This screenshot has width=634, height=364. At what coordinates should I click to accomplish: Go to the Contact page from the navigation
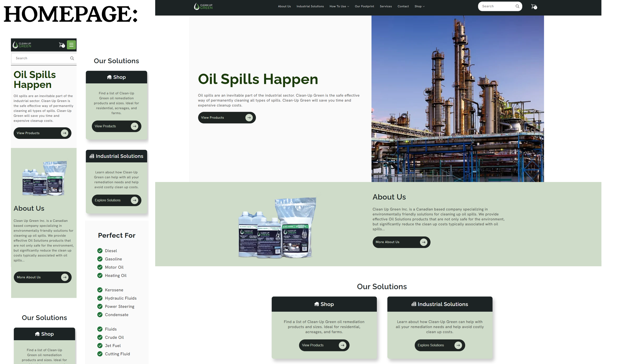[x=403, y=6]
